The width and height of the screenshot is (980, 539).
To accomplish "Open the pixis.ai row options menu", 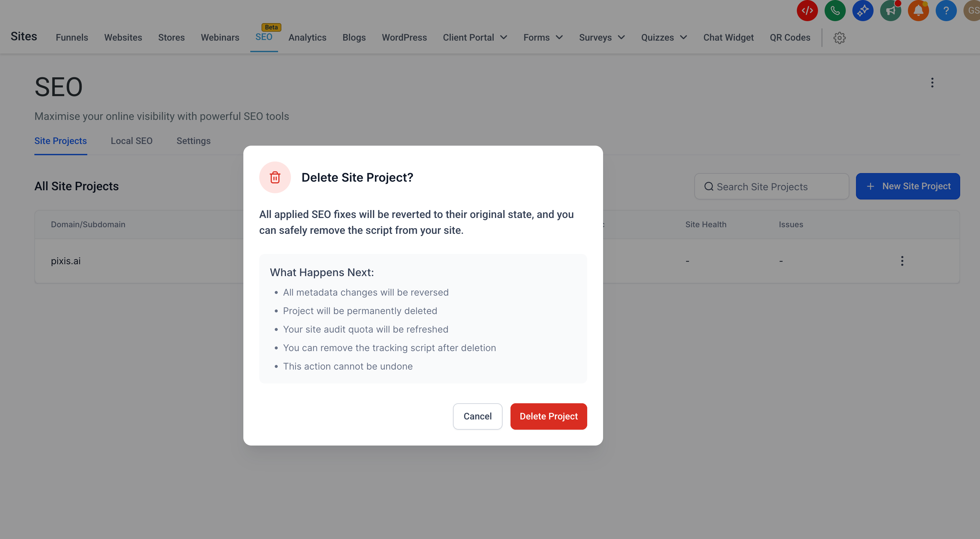I will (x=902, y=261).
